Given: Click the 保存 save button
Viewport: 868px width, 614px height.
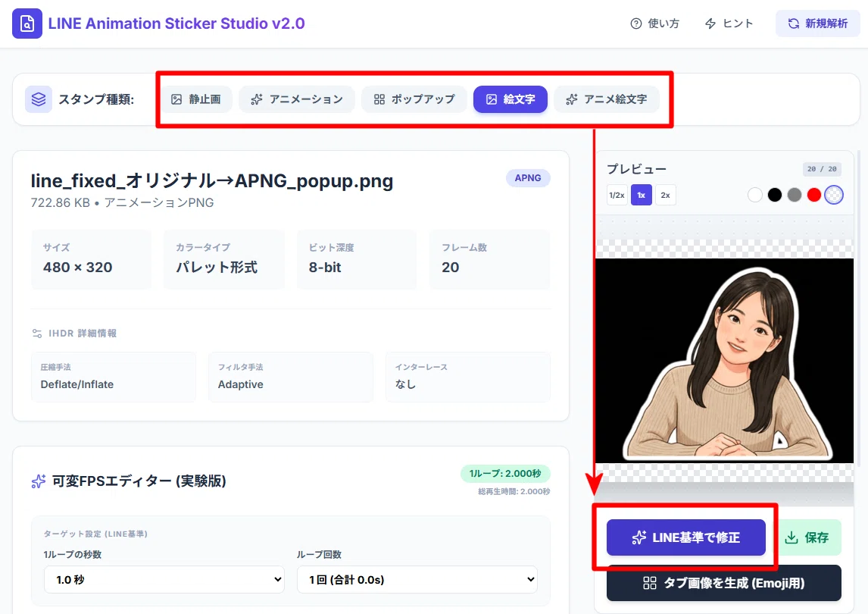Looking at the screenshot, I should (807, 537).
